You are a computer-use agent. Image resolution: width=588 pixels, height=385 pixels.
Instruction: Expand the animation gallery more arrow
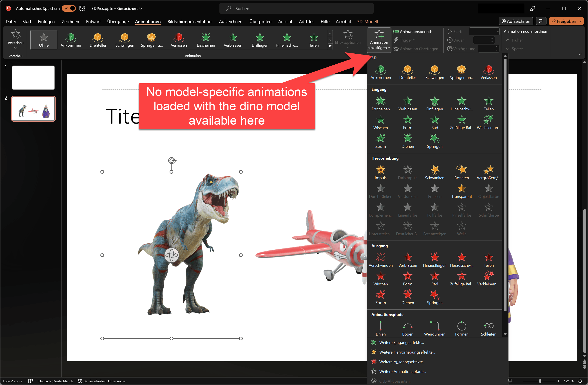pos(330,46)
